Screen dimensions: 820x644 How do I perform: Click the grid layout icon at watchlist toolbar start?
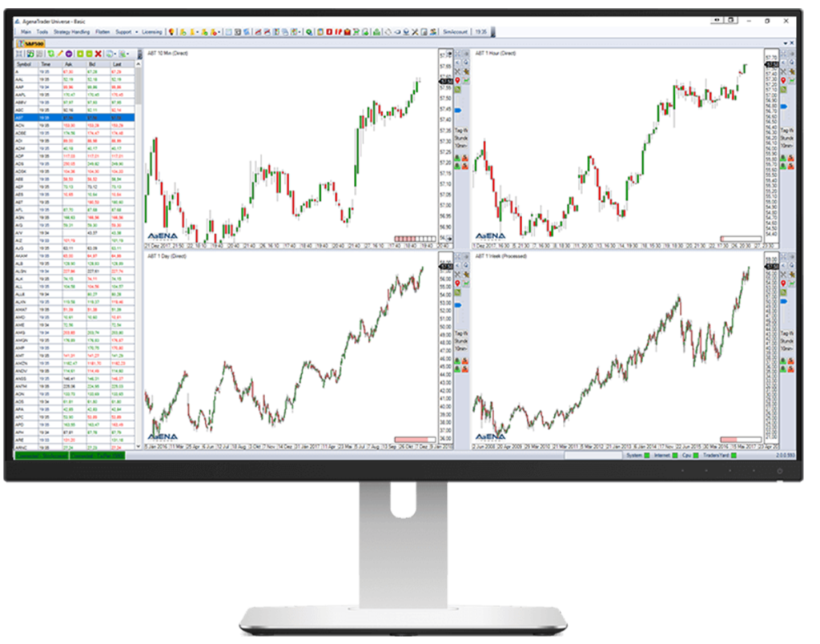(x=18, y=54)
